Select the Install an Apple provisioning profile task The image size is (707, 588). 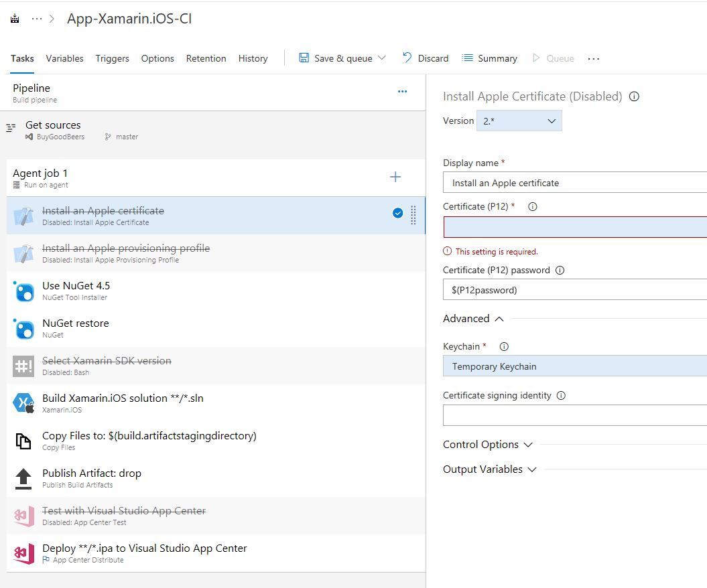click(216, 253)
